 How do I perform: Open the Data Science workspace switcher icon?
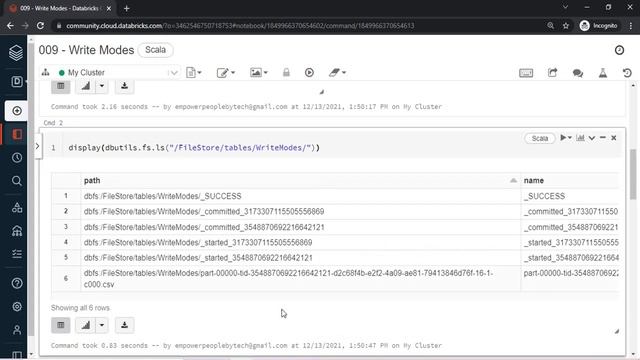(17, 81)
